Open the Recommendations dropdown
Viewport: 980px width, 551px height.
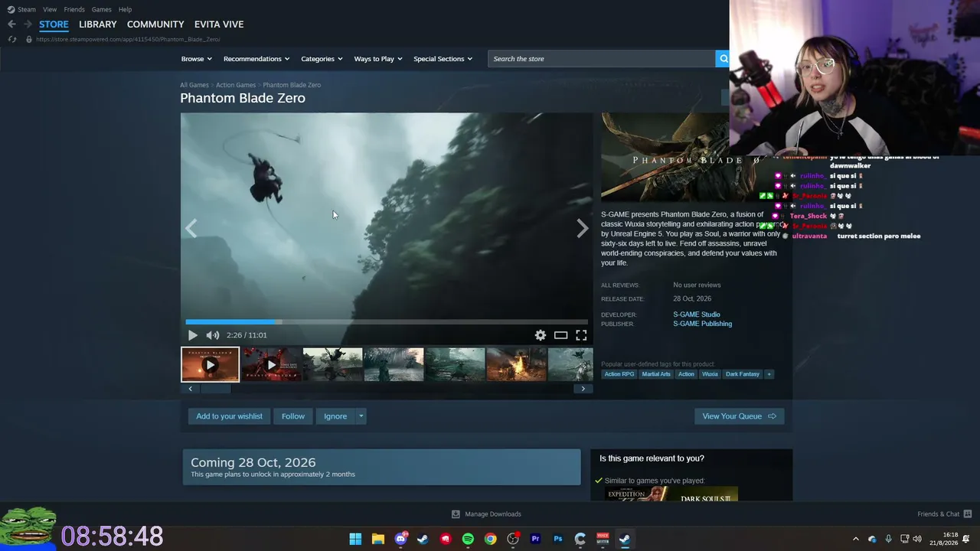(x=256, y=59)
